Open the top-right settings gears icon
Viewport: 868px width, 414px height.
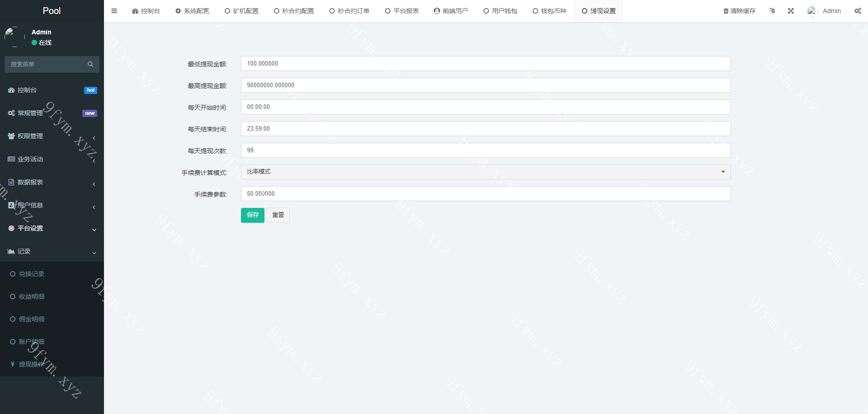(858, 11)
